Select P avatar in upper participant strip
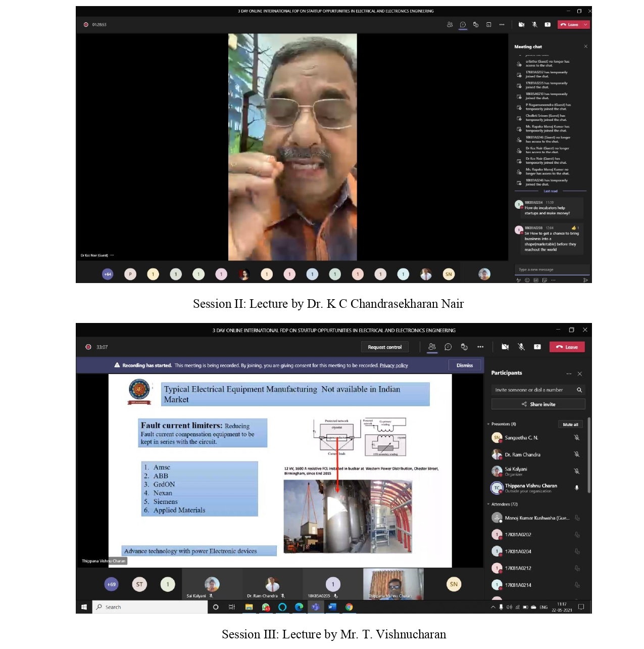 pyautogui.click(x=130, y=274)
